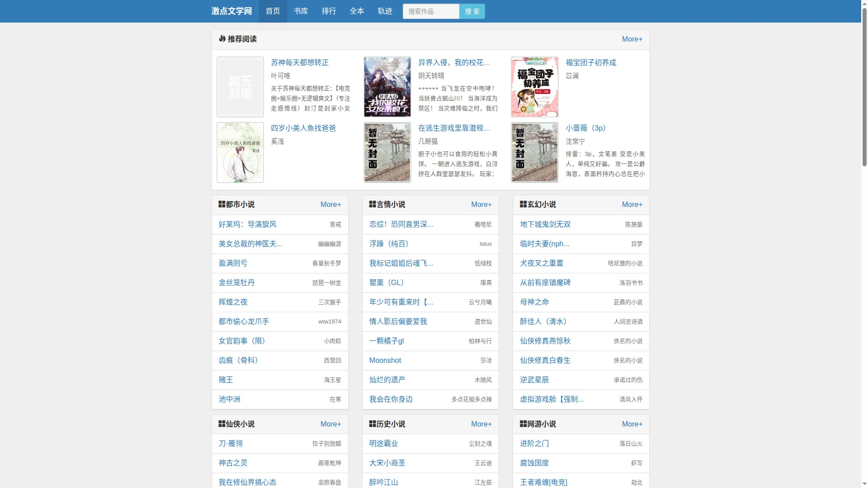
Task: Open novel 灿烂的遗产
Action: 387,380
